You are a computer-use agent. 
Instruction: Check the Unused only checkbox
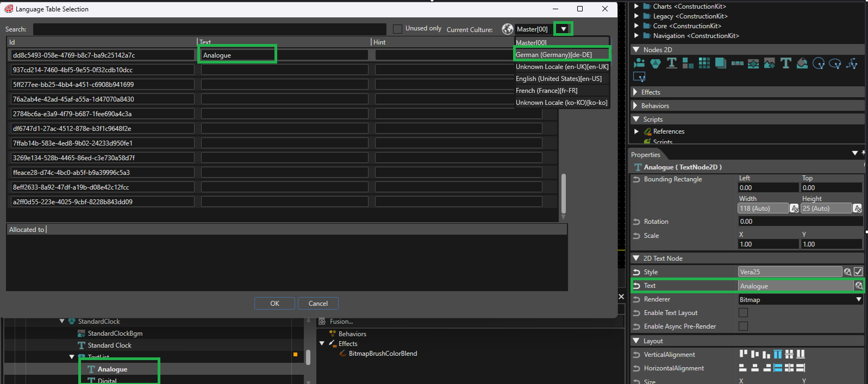(x=397, y=29)
